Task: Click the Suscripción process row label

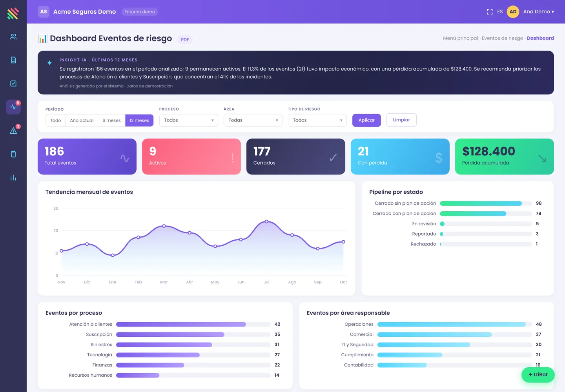Action: coord(99,334)
